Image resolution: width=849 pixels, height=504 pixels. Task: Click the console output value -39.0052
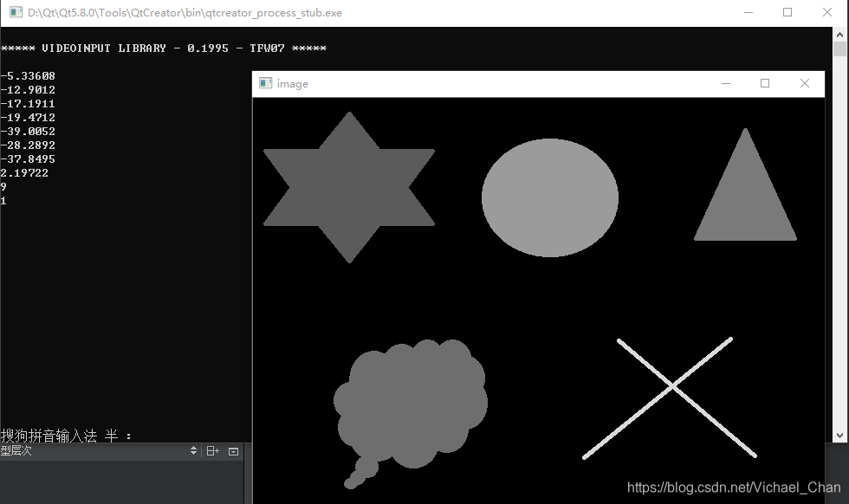pyautogui.click(x=28, y=132)
